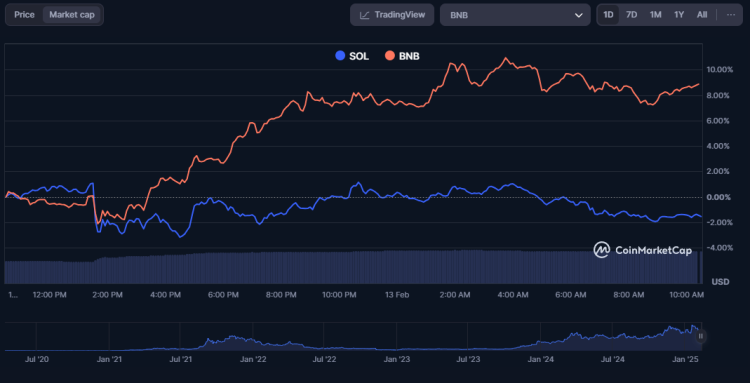Select the 7D time range
The image size is (750, 383).
tap(631, 15)
